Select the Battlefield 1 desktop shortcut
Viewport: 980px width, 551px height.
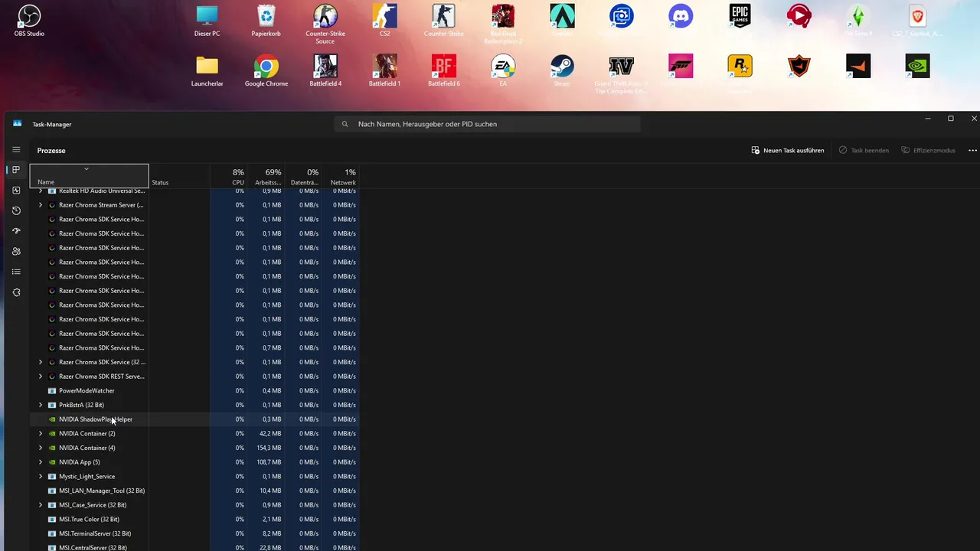pyautogui.click(x=384, y=71)
